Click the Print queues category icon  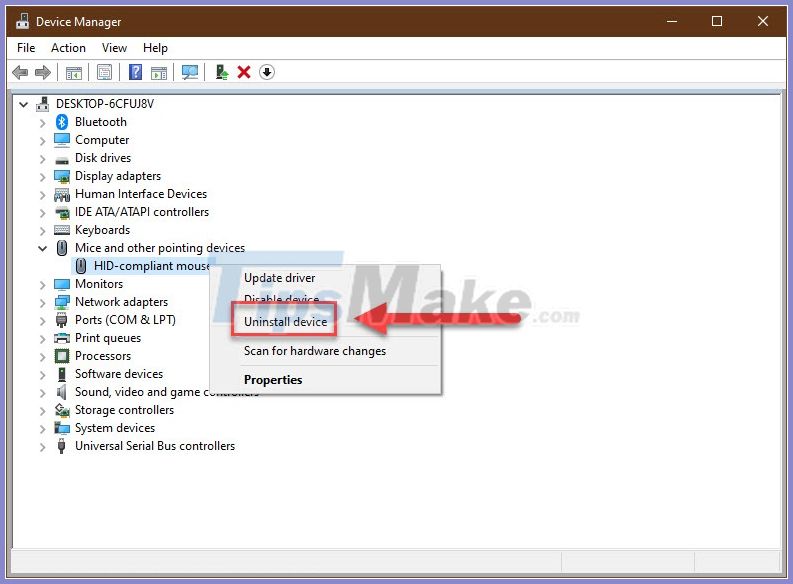[x=62, y=338]
